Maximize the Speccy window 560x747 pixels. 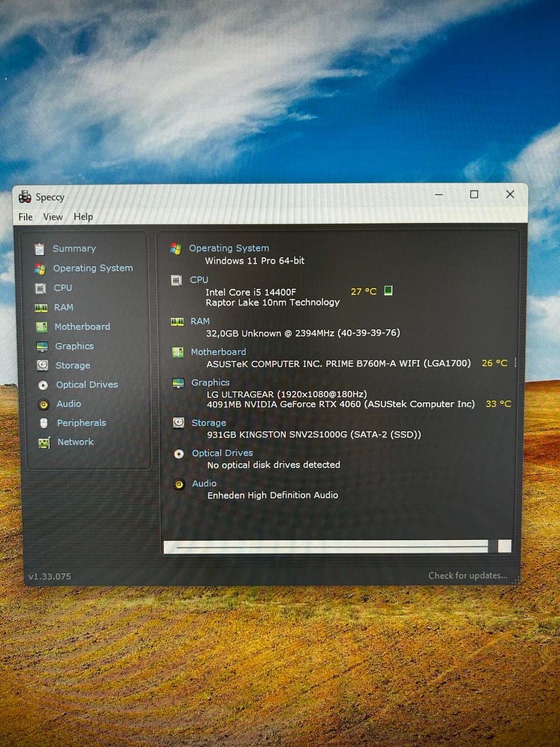pyautogui.click(x=474, y=194)
